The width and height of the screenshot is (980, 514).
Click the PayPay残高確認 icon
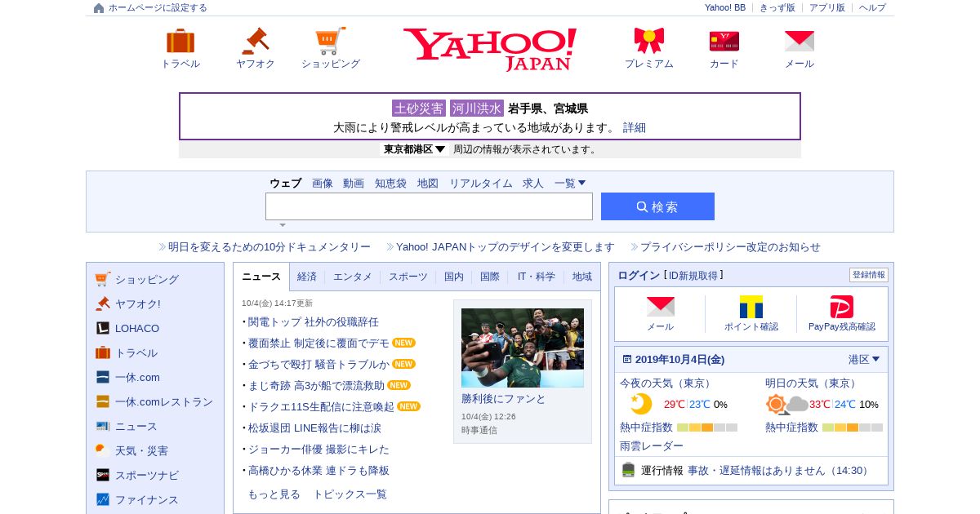coord(842,307)
